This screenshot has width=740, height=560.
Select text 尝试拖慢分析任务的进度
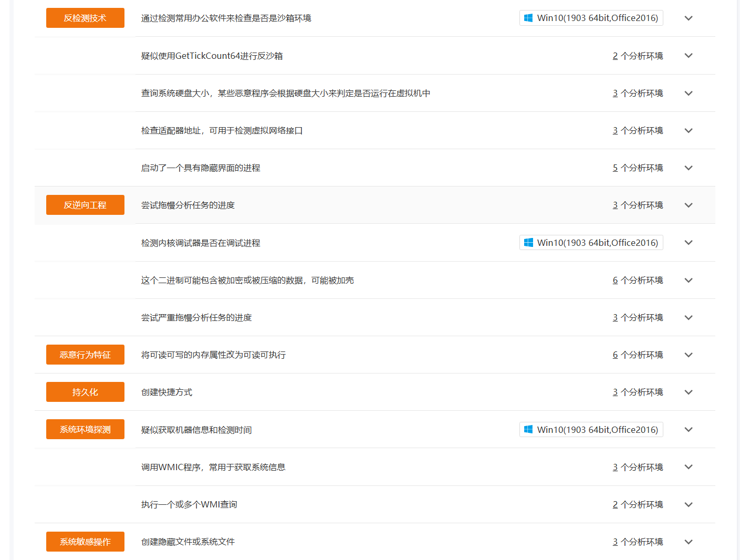click(188, 205)
